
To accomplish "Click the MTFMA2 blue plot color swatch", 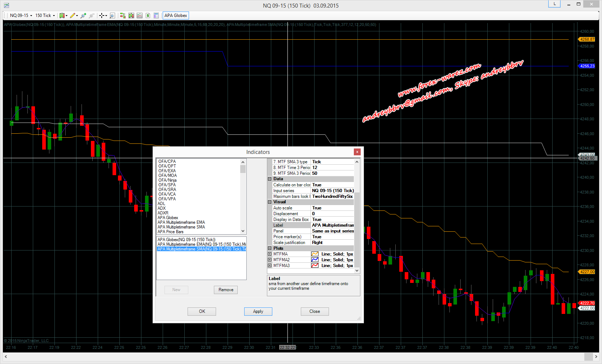I will point(315,260).
